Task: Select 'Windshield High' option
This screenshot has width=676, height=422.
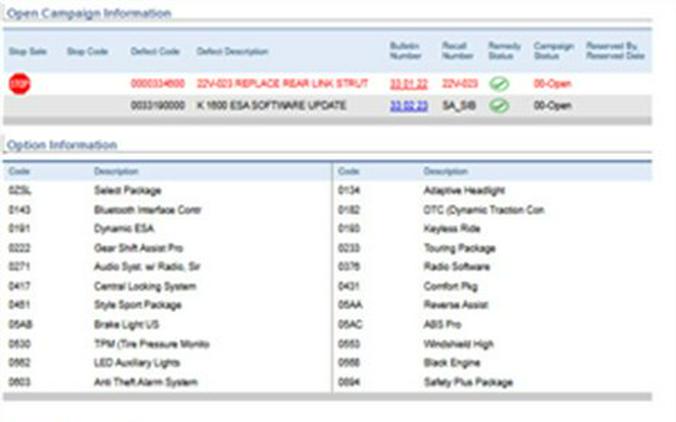Action: 459,344
